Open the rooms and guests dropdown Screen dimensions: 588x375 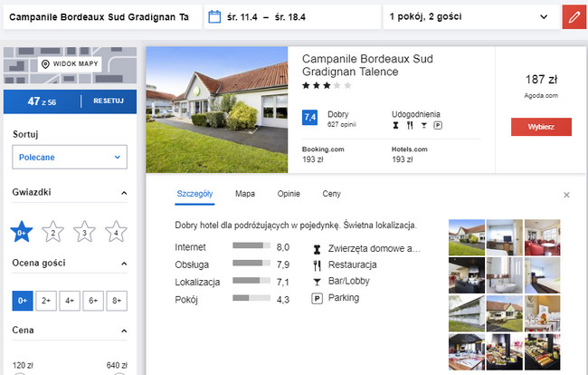click(471, 17)
